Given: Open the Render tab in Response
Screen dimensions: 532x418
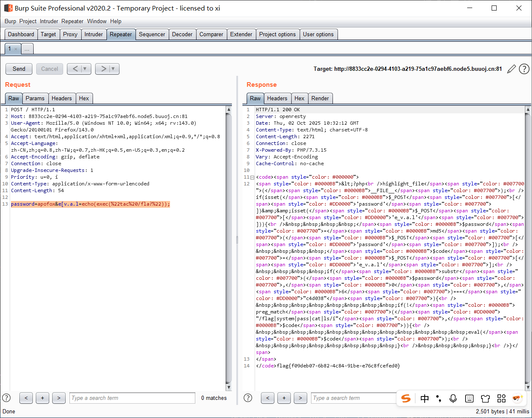Looking at the screenshot, I should (x=320, y=99).
